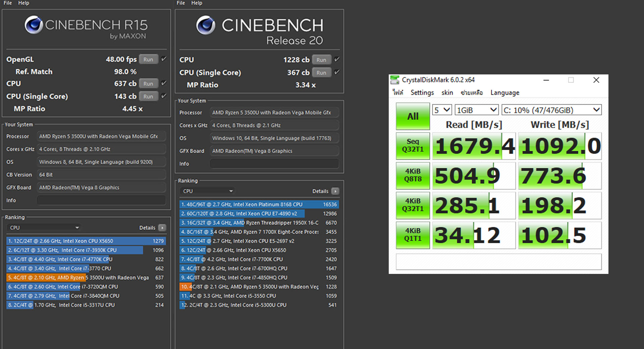This screenshot has height=349, width=644.
Task: Click the Cinebench R15 logo icon
Action: tap(34, 25)
